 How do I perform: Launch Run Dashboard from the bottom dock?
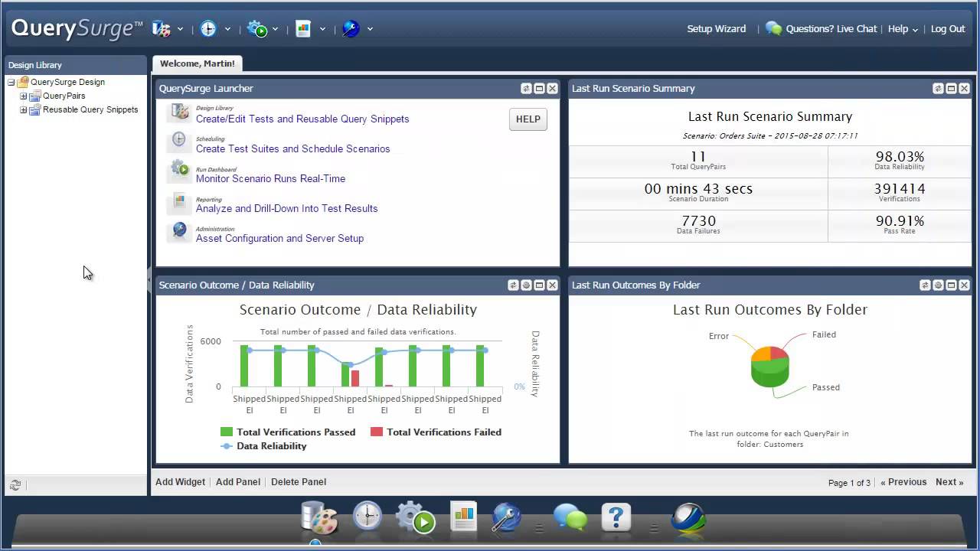pyautogui.click(x=415, y=518)
